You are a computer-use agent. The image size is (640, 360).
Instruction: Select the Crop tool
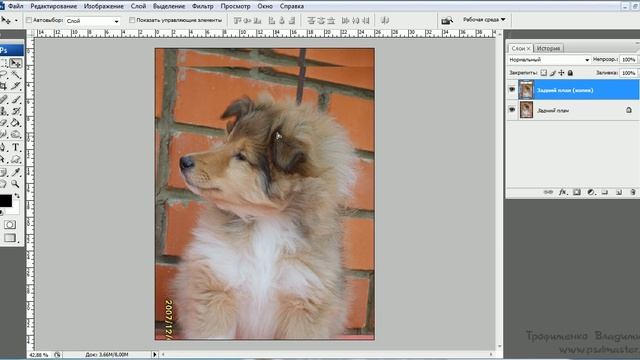coord(3,86)
